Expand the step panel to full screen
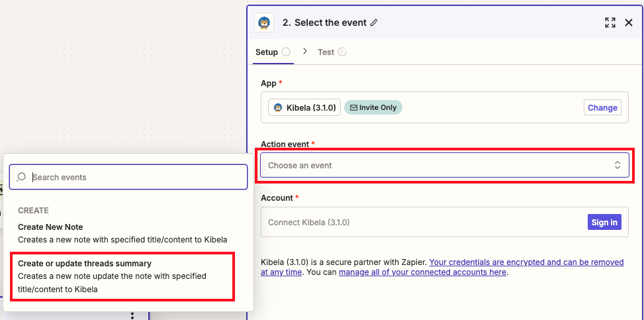The width and height of the screenshot is (644, 320). 610,23
